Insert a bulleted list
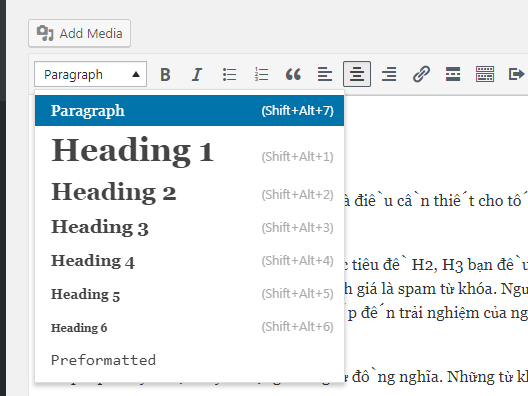 (229, 74)
